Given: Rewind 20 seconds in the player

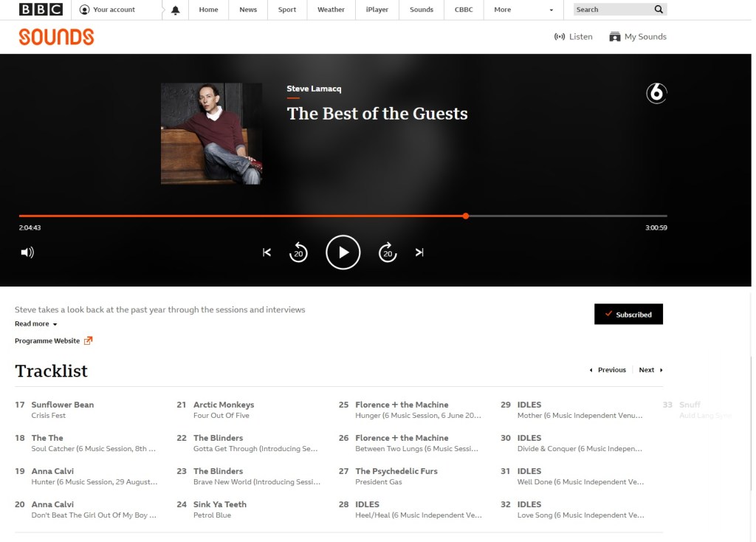Looking at the screenshot, I should (298, 253).
